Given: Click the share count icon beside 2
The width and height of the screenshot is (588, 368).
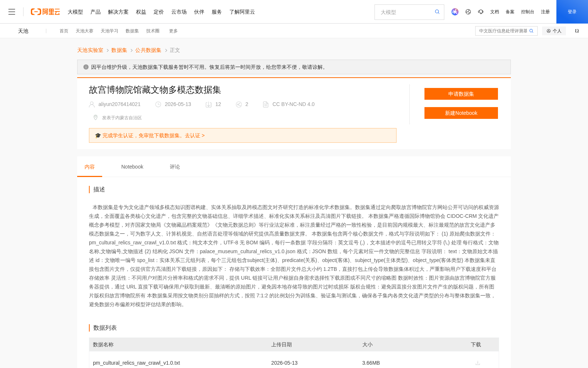Looking at the screenshot, I should pyautogui.click(x=239, y=105).
